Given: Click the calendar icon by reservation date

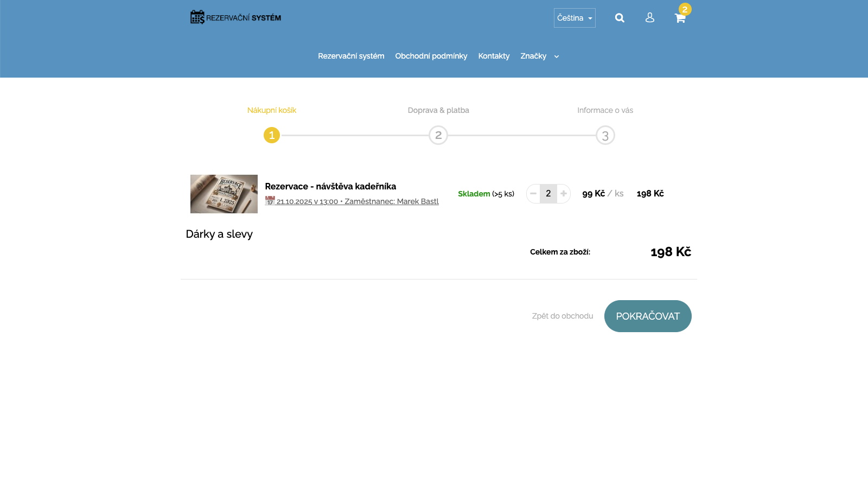Looking at the screenshot, I should coord(270,201).
